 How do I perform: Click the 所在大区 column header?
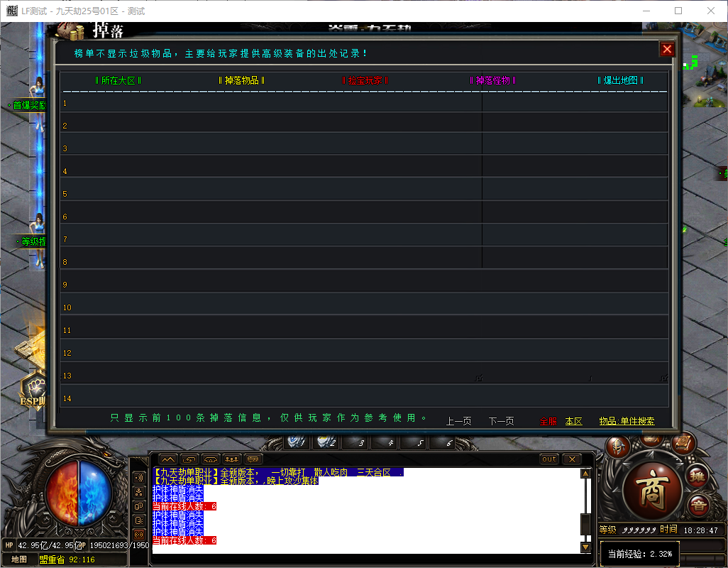118,80
